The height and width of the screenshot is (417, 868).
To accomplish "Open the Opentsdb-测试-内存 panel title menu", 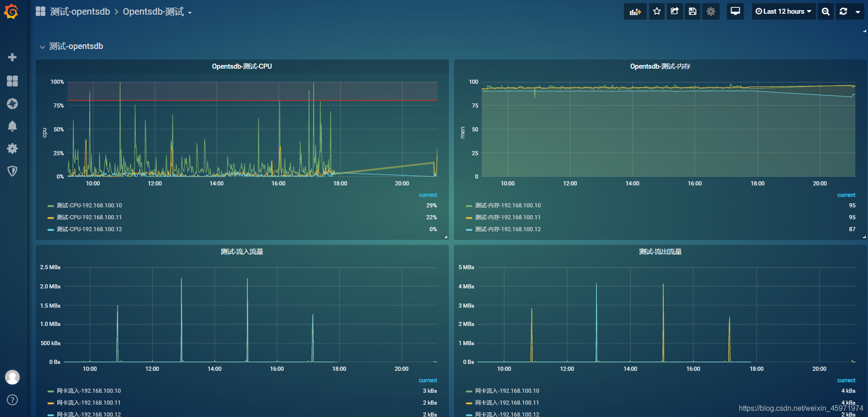I will pos(660,66).
